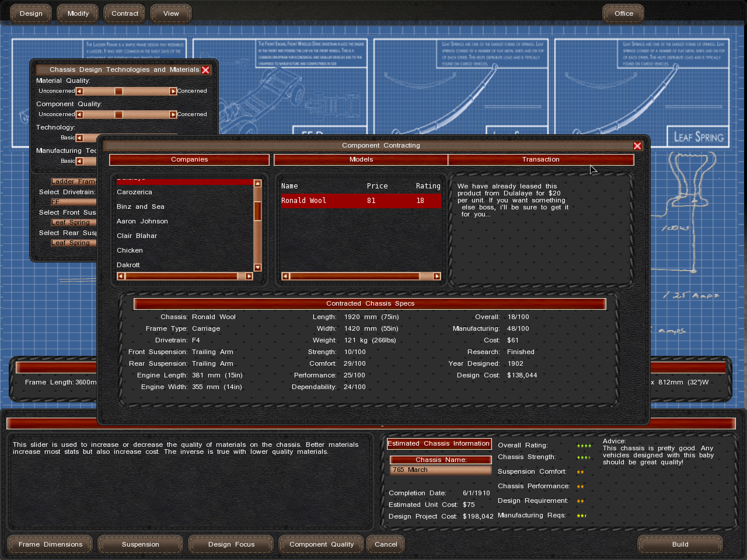Click Material Quality slider right arrow
Image resolution: width=747 pixels, height=560 pixels.
click(x=173, y=91)
